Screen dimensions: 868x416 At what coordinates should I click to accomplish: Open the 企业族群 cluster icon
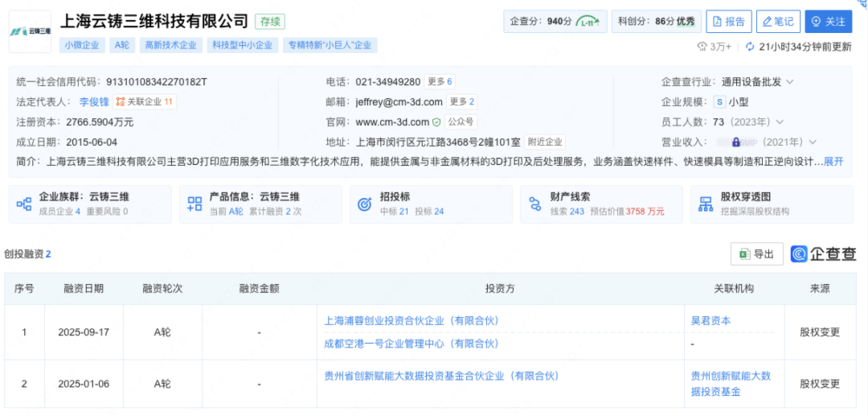pos(23,204)
